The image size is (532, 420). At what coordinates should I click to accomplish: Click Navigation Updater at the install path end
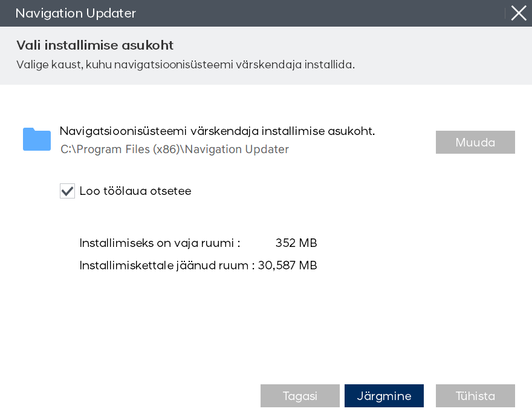point(237,149)
